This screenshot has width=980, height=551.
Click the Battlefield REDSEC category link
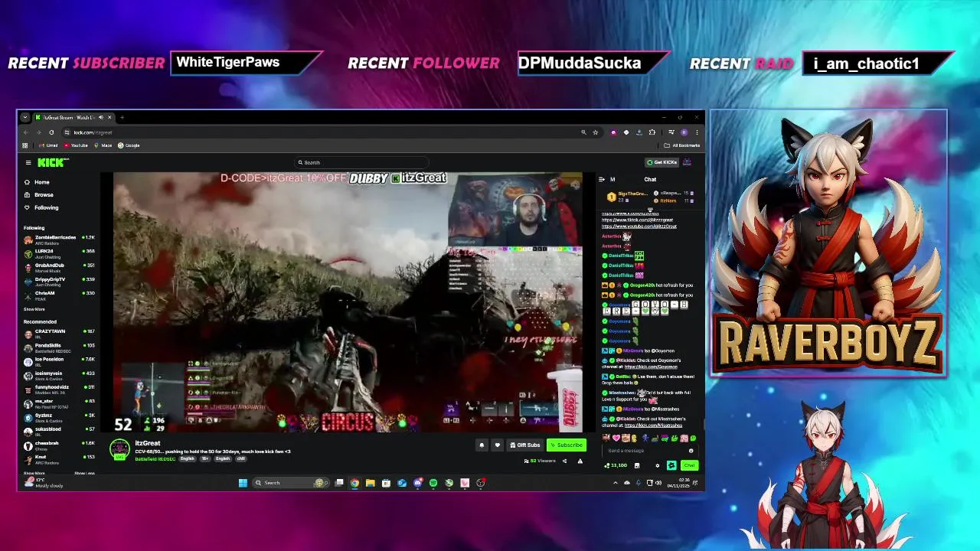pos(155,459)
